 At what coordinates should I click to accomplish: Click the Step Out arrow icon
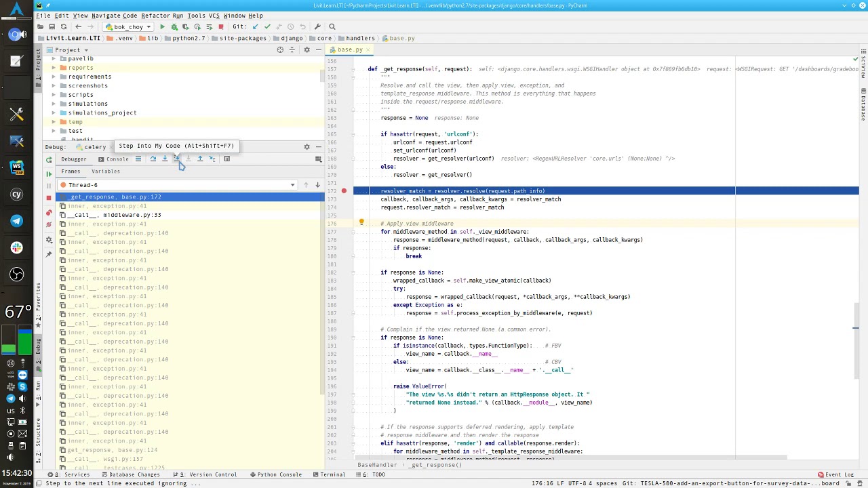pos(200,159)
